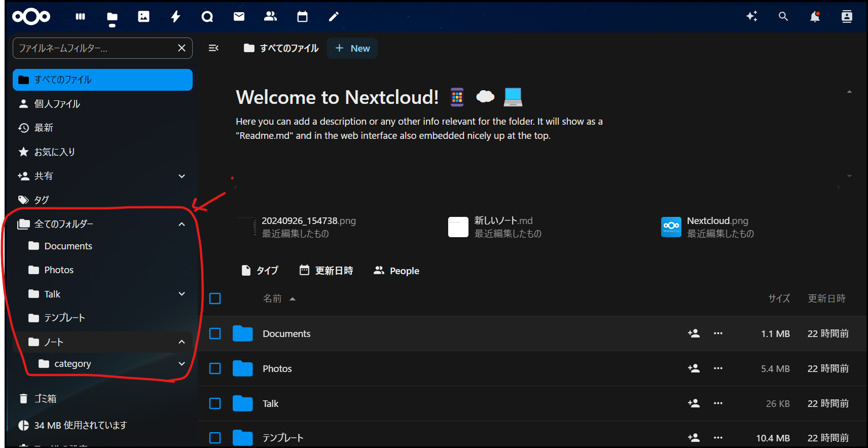Select すべてのファイル in sidebar

pyautogui.click(x=102, y=80)
